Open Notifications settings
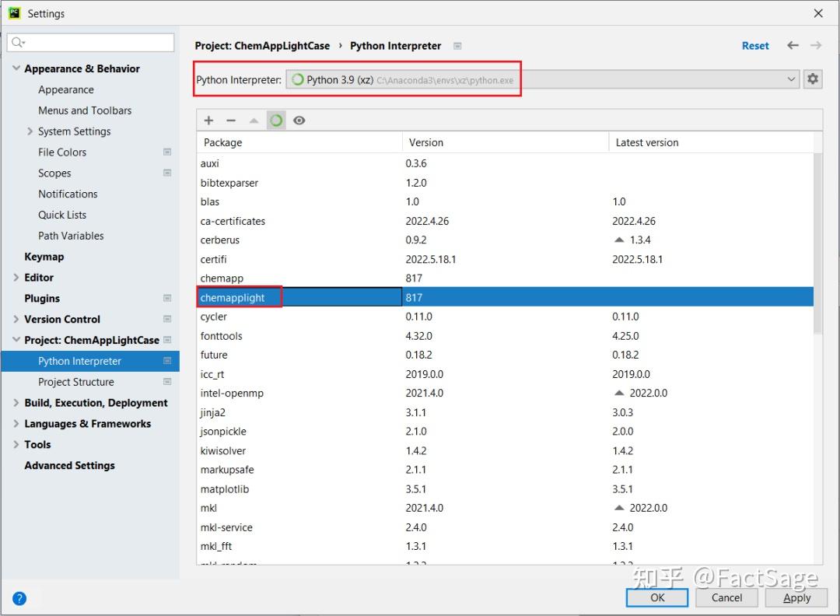 68,194
